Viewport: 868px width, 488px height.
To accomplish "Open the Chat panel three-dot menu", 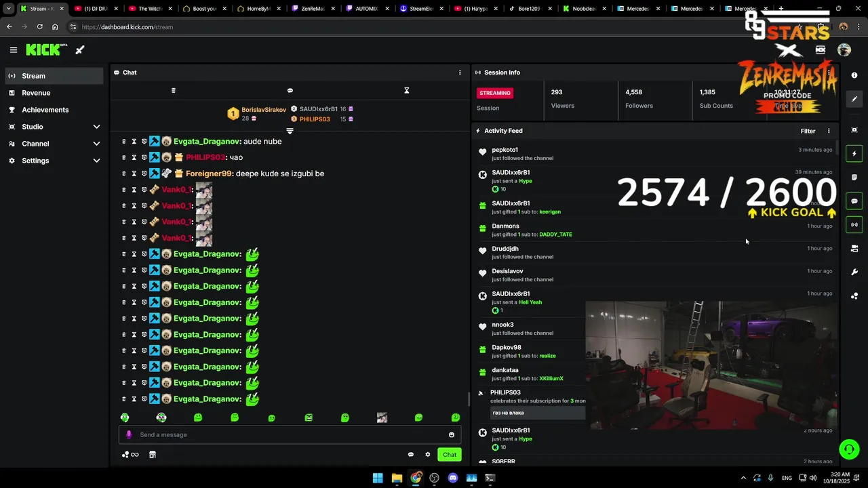I will click(460, 73).
